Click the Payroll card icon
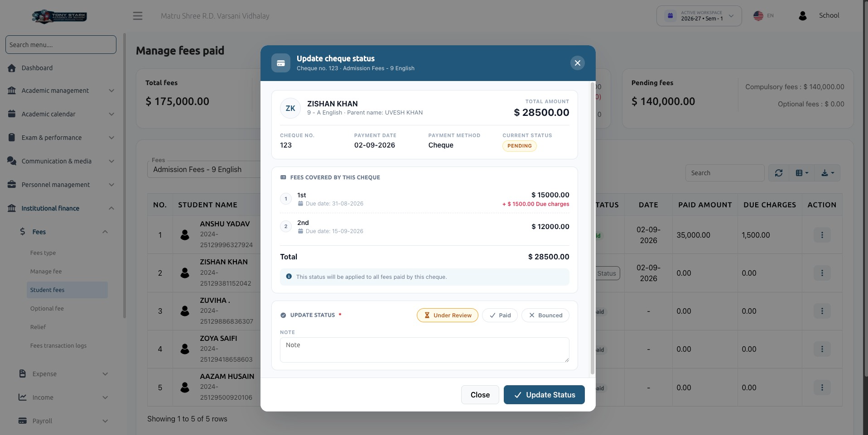 tap(22, 421)
